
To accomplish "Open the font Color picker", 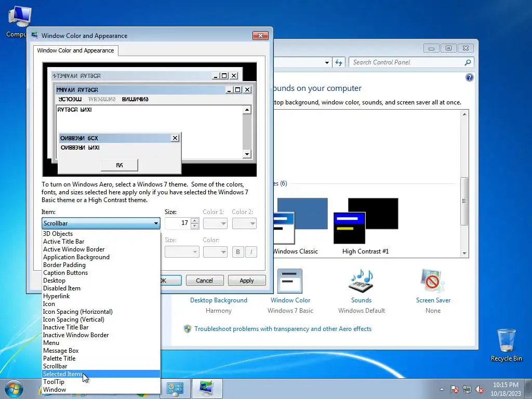I will tap(215, 252).
